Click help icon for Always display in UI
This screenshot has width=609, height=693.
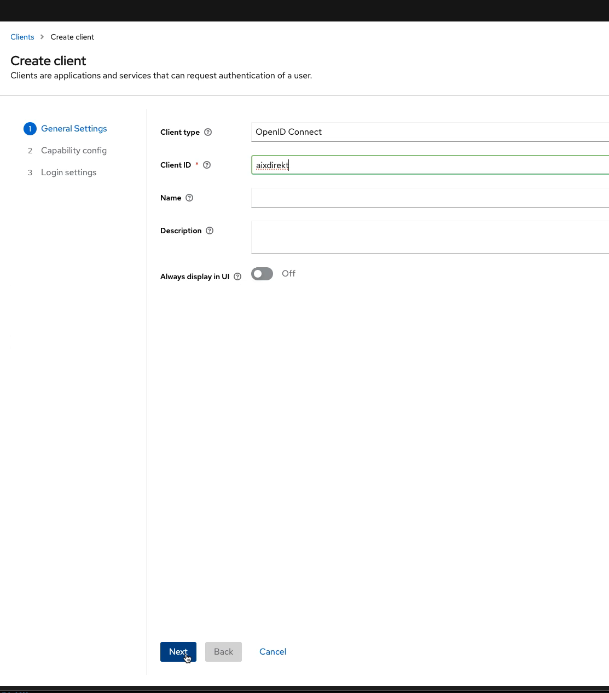[x=237, y=277]
